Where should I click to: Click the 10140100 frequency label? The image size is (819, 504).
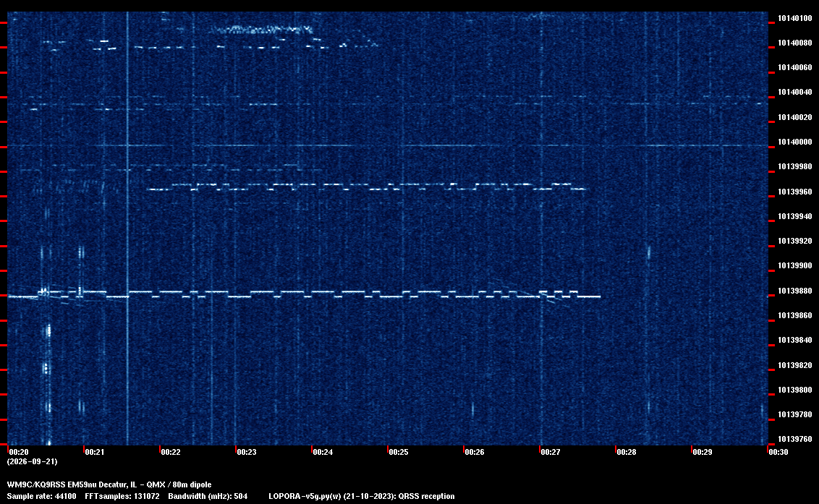(795, 18)
